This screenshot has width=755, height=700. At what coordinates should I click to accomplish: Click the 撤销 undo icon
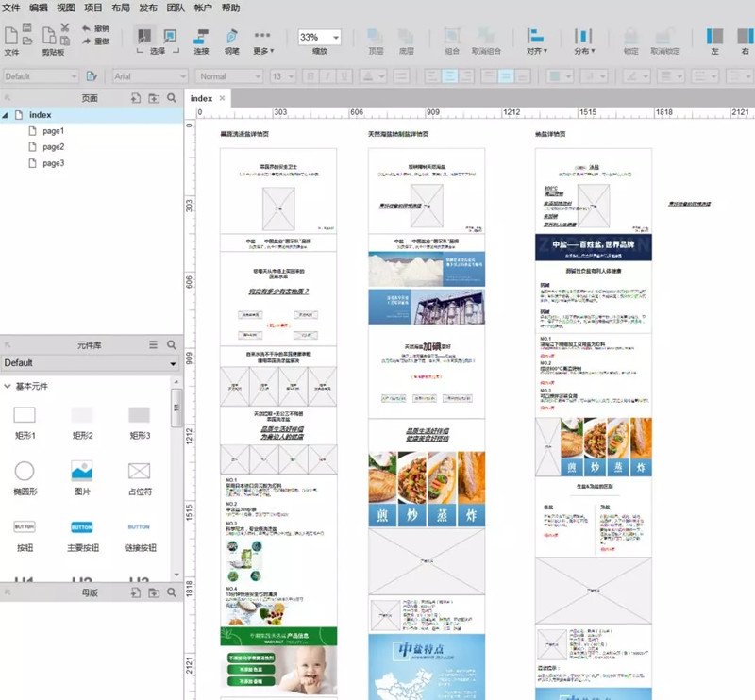point(86,29)
